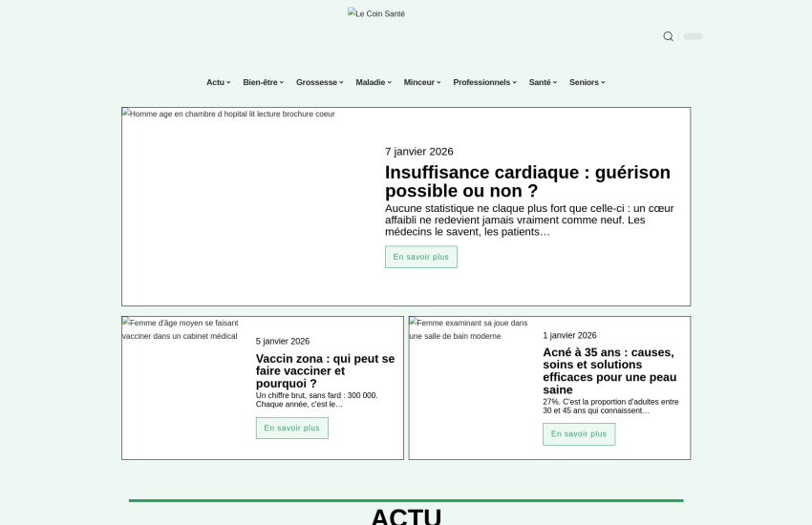Click En savoir plus for Acné article
Screen dimensions: 812x525
coord(579,434)
